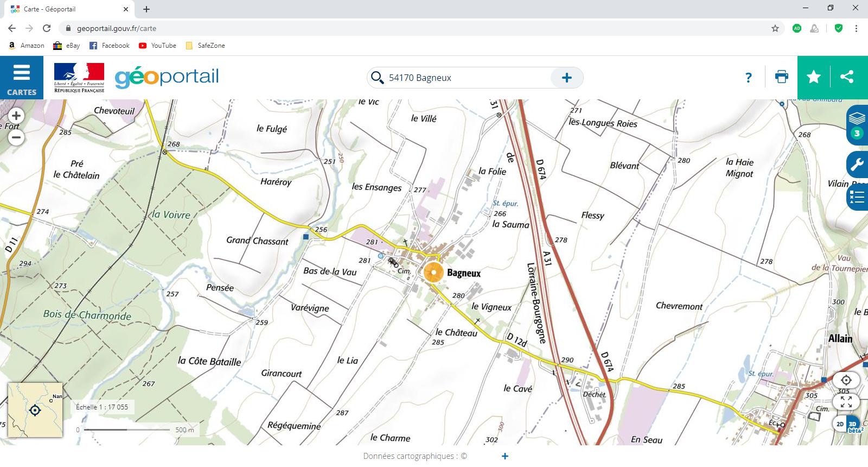Zoom out on the map
Screen dimensions: 868x467
(x=16, y=137)
